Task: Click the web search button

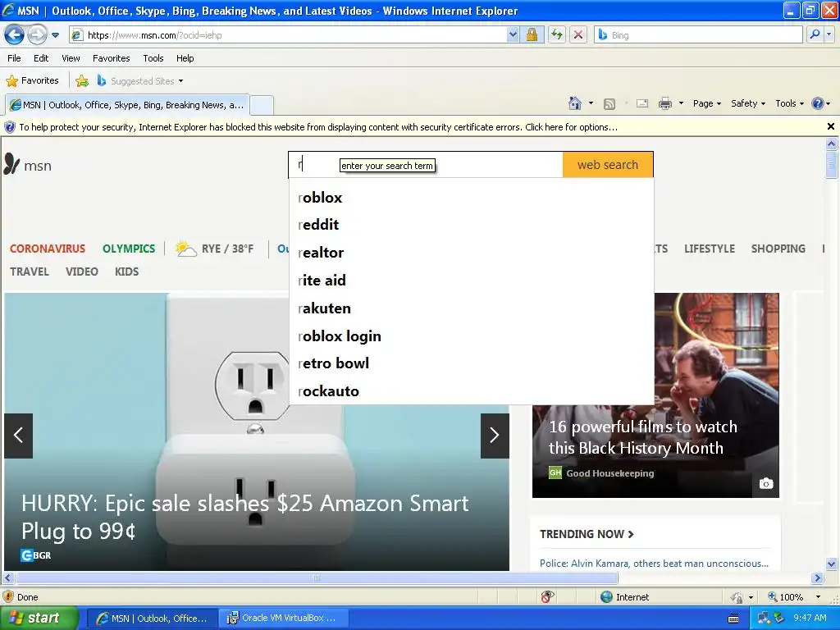Action: (608, 164)
